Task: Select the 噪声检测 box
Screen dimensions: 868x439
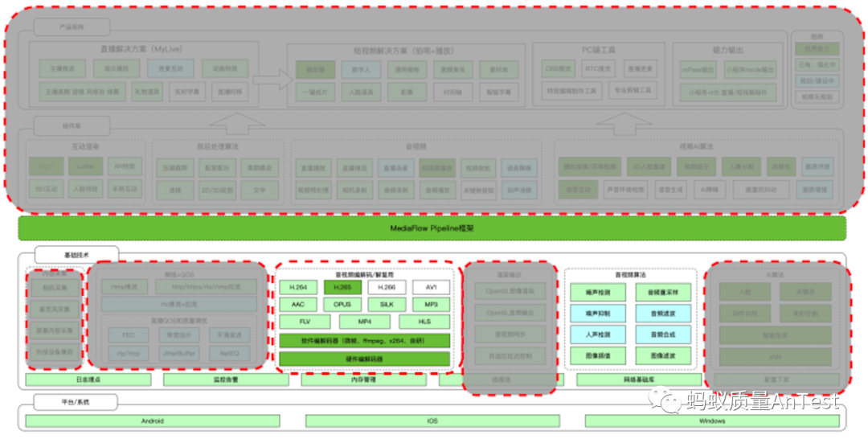Action: coord(598,293)
